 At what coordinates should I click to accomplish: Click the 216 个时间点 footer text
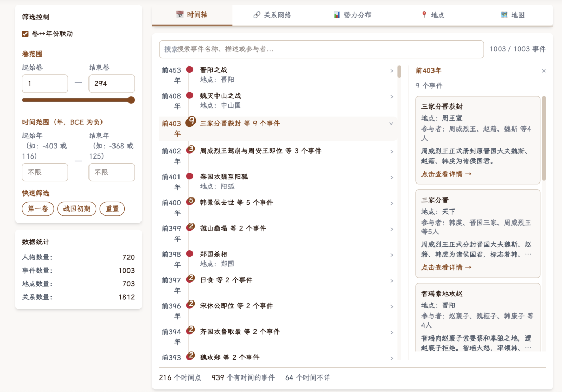tap(180, 377)
